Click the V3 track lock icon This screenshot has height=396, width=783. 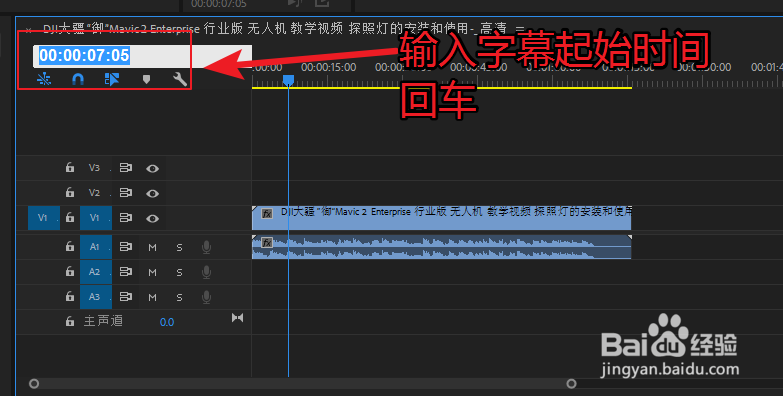70,168
